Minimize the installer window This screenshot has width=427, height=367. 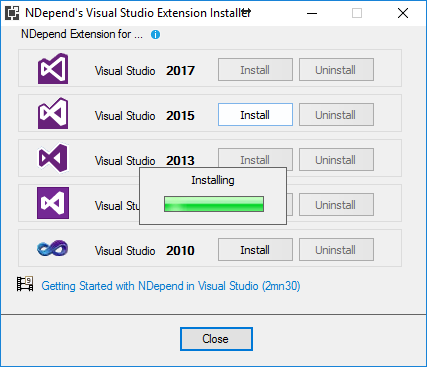[x=312, y=13]
